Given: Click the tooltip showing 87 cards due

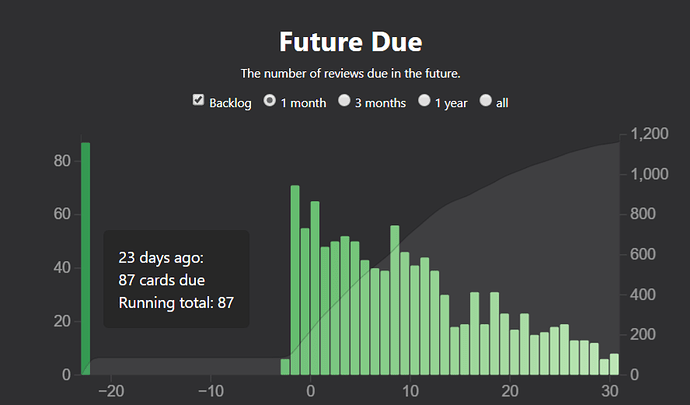Looking at the screenshot, I should [x=176, y=279].
